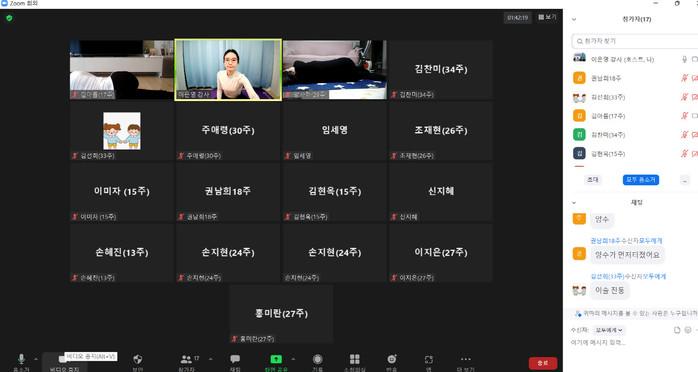Viewport: 698px width, 372px height.
Task: Collapse the 채팅 panel header chevron
Action: click(574, 202)
